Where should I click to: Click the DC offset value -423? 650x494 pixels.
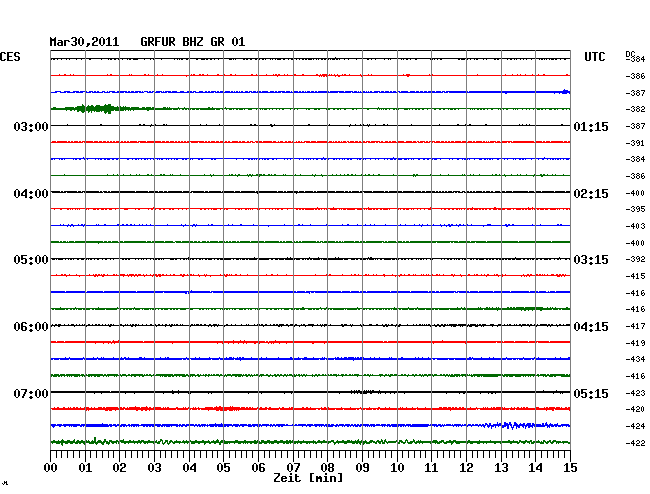click(635, 393)
